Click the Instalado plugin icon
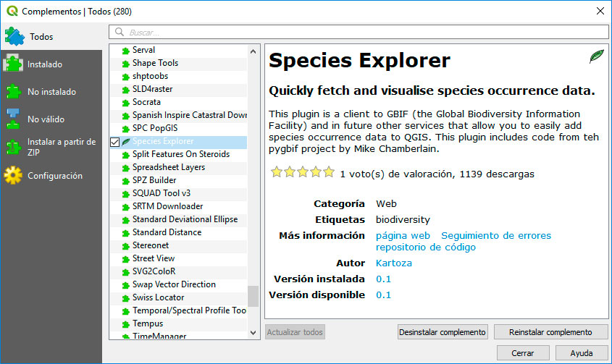This screenshot has height=364, width=612. point(13,64)
